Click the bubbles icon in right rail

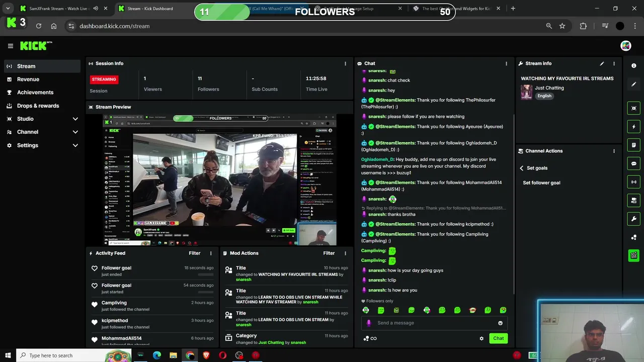(633, 237)
